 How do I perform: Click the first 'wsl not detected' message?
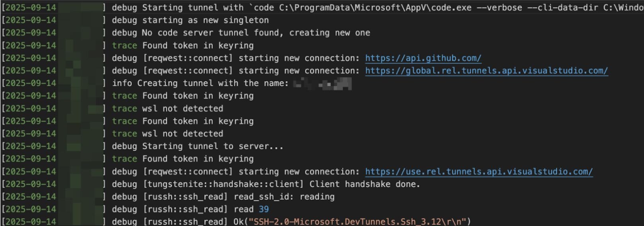pos(183,109)
